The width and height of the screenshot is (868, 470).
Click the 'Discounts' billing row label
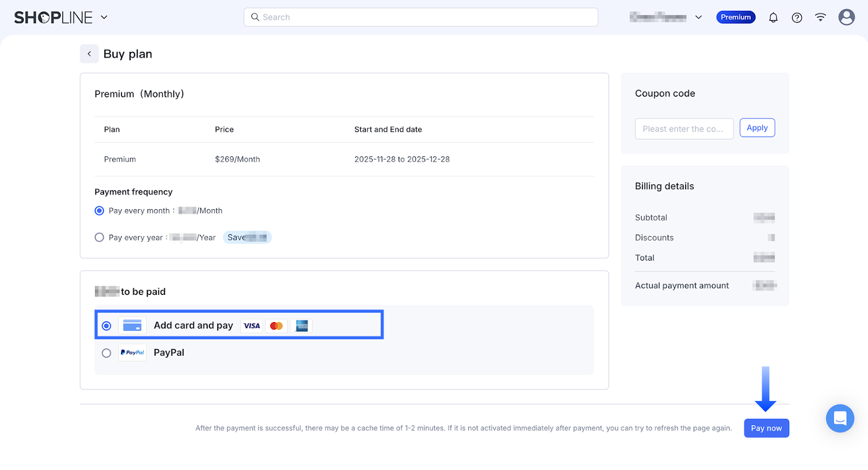654,237
